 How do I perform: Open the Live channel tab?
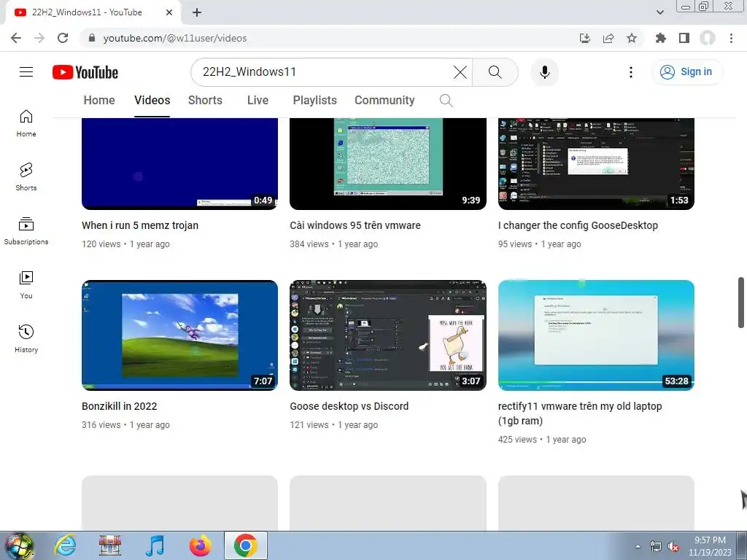point(258,101)
